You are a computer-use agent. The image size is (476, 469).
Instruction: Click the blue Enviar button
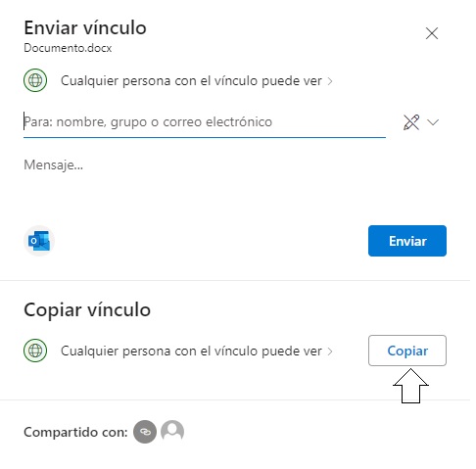[407, 241]
